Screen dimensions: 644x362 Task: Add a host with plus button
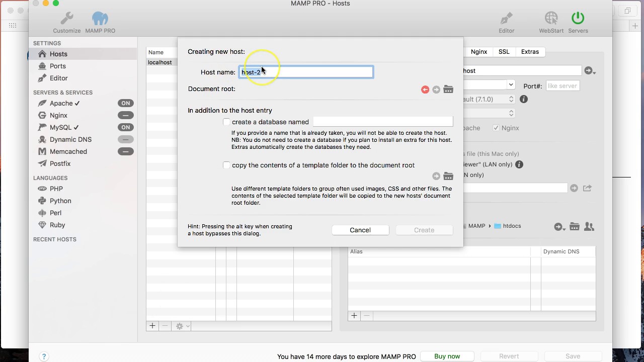152,326
